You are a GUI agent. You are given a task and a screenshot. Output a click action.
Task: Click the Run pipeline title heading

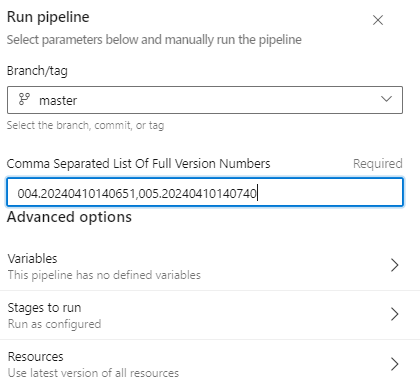click(x=48, y=17)
